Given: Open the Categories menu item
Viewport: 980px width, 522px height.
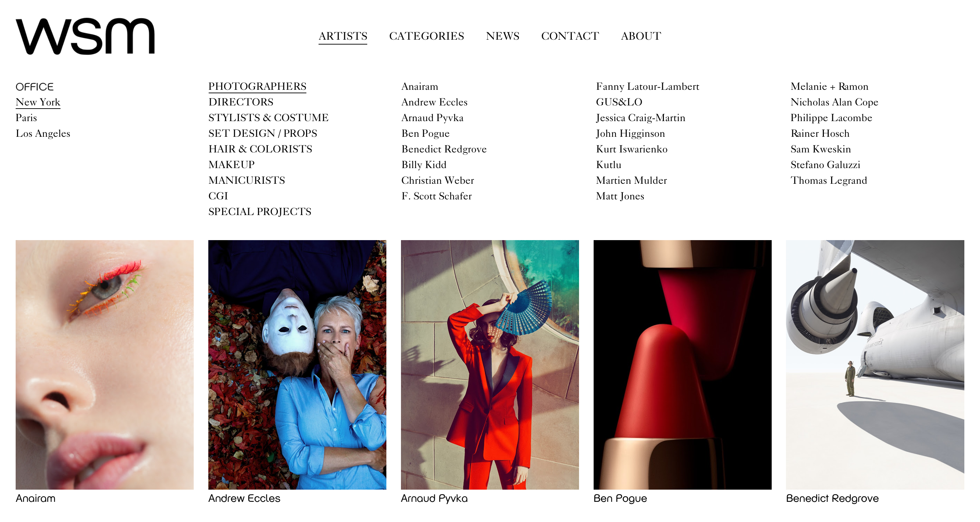Looking at the screenshot, I should 426,36.
